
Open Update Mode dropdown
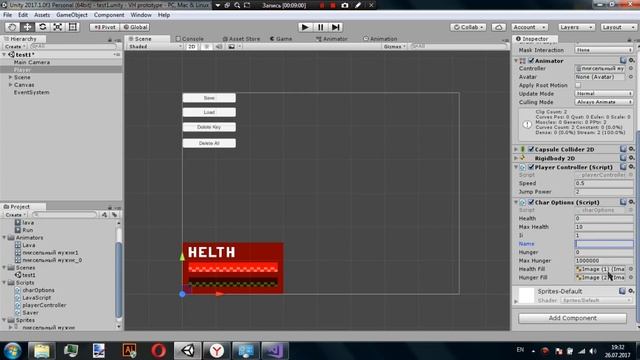coord(604,93)
